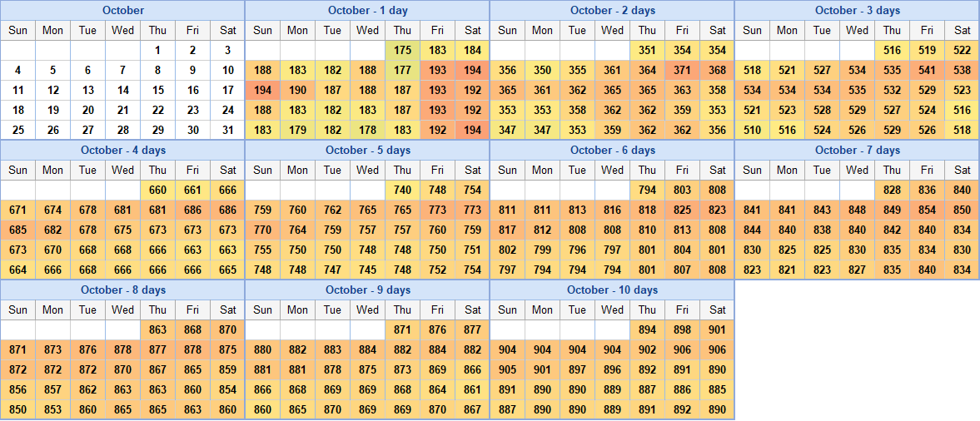Select value 541 in October - 3 days
The height and width of the screenshot is (421, 980).
(927, 70)
